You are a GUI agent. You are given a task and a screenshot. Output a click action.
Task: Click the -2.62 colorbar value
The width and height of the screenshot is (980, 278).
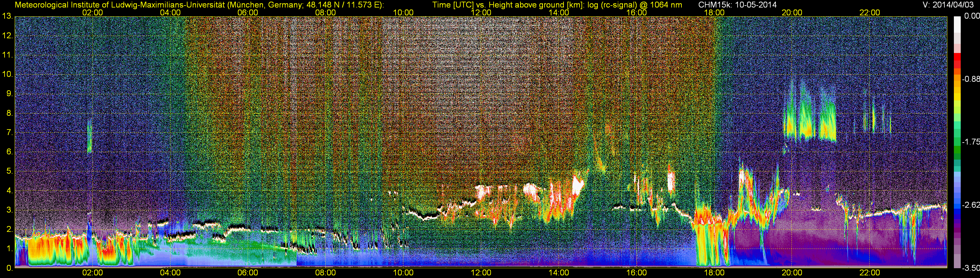pyautogui.click(x=971, y=205)
